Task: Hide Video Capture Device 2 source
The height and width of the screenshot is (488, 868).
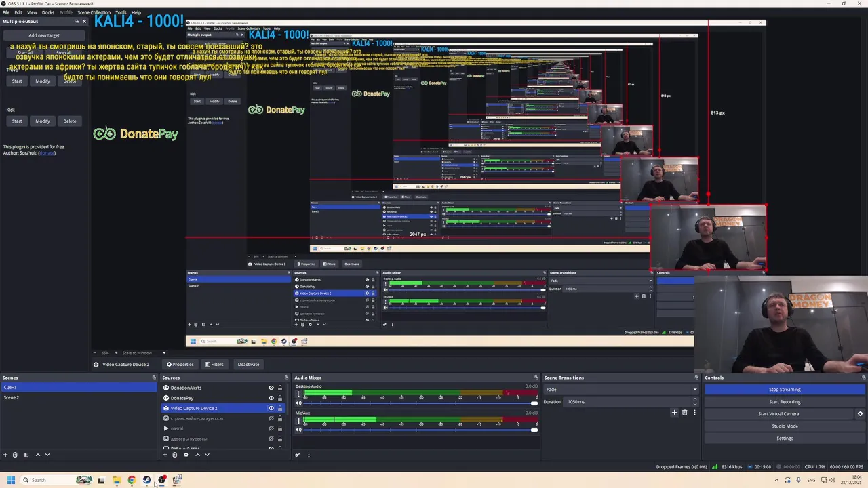Action: click(271, 408)
